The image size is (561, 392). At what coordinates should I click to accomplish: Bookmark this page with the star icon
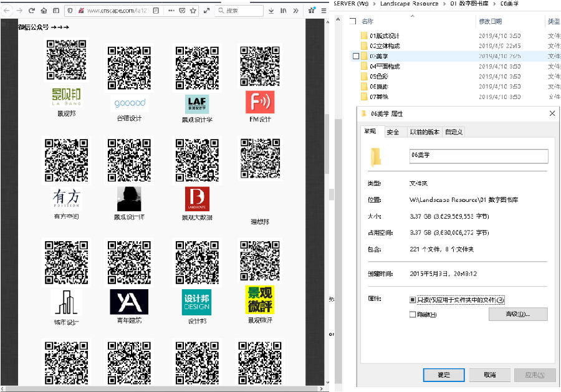193,11
